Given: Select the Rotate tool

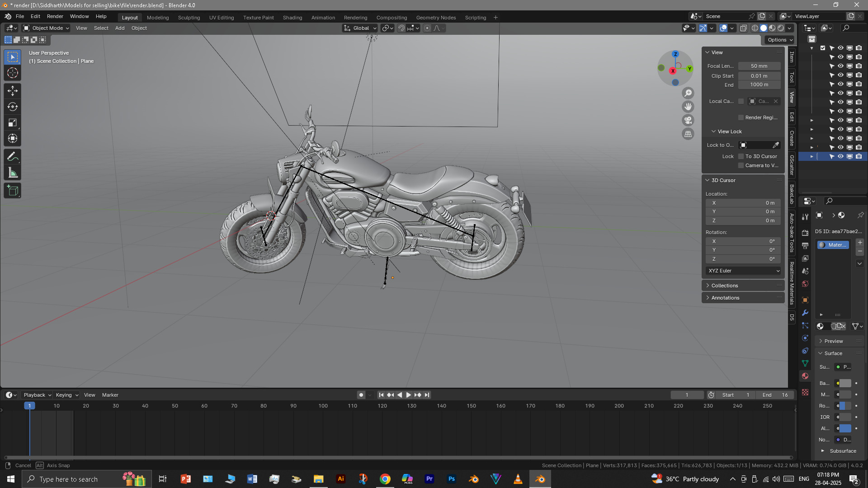Looking at the screenshot, I should 13,107.
